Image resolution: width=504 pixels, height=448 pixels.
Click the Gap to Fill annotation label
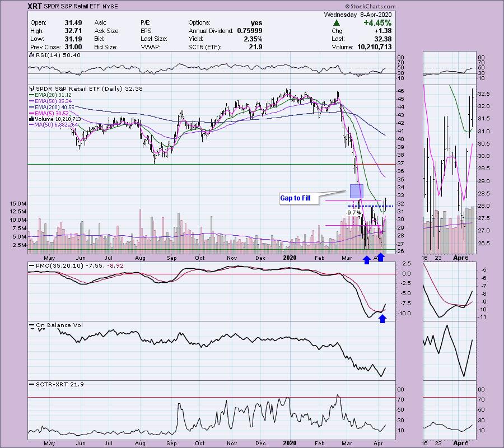[x=295, y=198]
